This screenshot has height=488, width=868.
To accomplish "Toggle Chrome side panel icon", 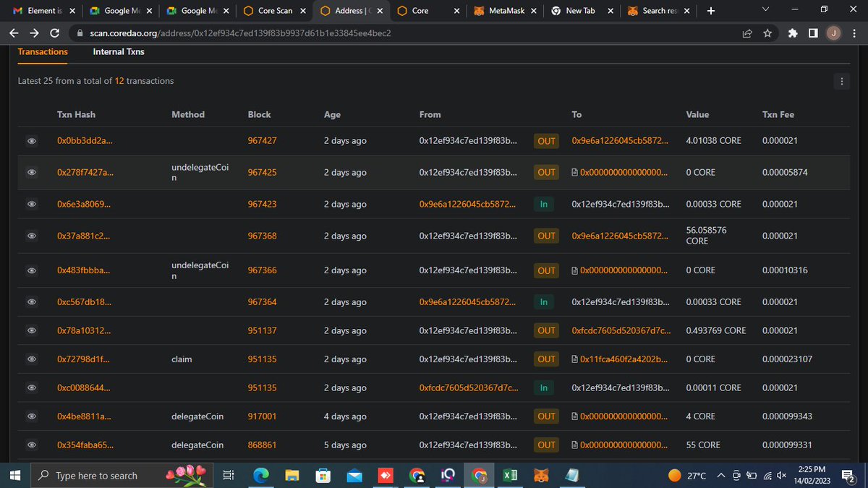I will point(814,33).
